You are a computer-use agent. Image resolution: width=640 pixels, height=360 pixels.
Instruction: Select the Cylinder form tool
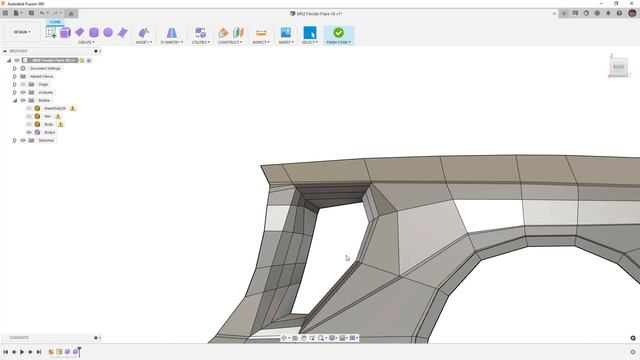coord(94,32)
